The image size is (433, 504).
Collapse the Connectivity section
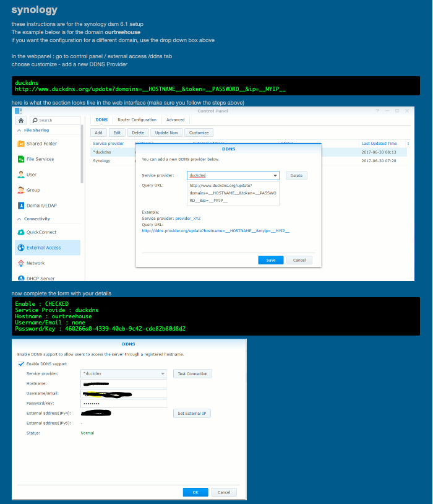coord(19,219)
